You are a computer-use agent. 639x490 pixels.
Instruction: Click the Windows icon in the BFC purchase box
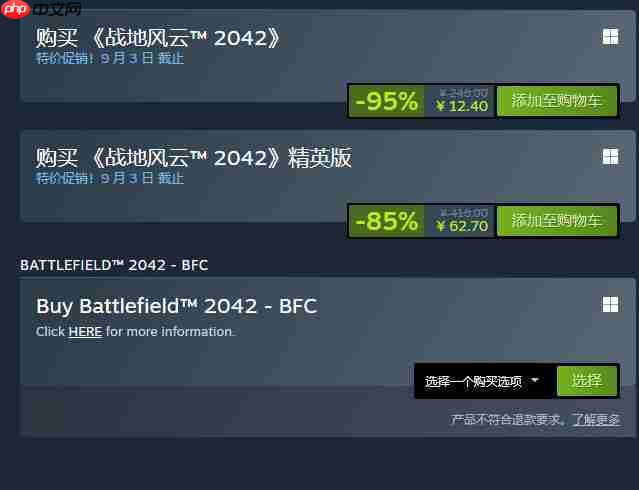click(x=610, y=305)
